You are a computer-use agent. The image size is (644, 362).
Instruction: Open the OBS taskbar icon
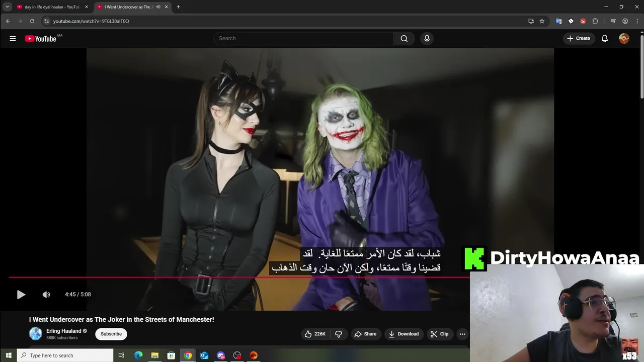[x=237, y=355]
